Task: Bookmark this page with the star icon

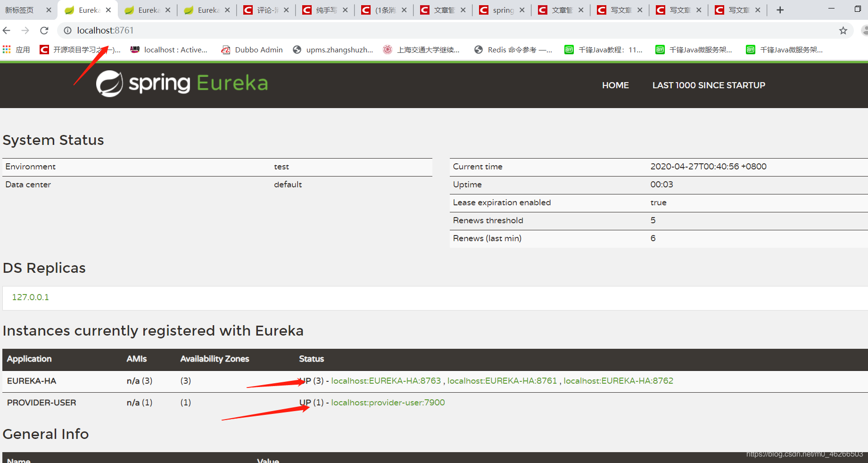Action: 843,31
